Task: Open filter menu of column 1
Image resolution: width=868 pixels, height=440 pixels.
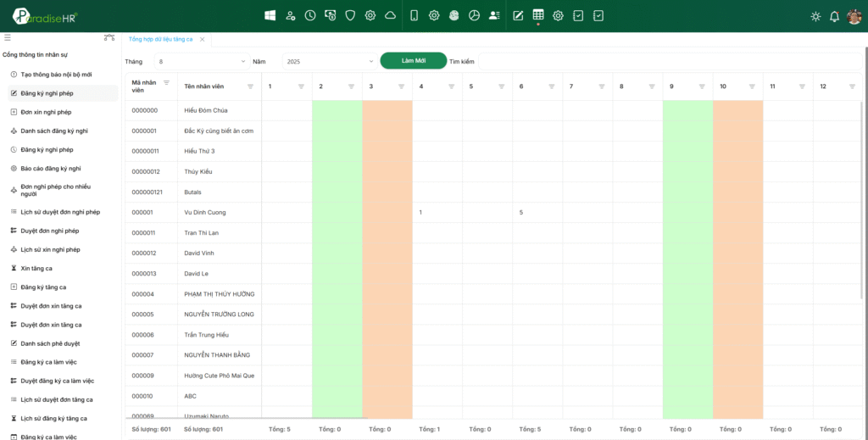Action: point(301,86)
